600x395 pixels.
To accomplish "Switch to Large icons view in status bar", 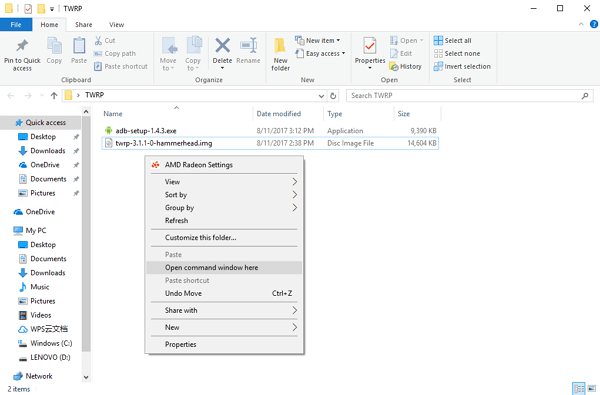I will pyautogui.click(x=592, y=388).
